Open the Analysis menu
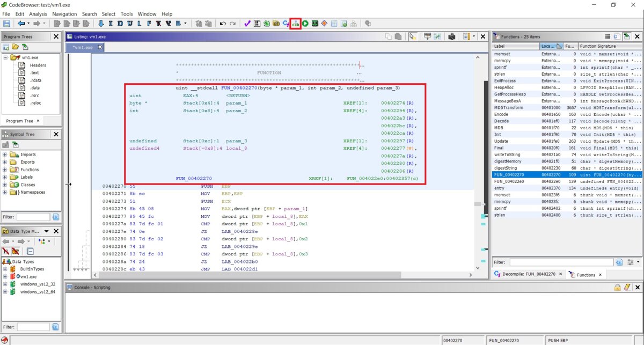The height and width of the screenshot is (345, 644). 38,14
